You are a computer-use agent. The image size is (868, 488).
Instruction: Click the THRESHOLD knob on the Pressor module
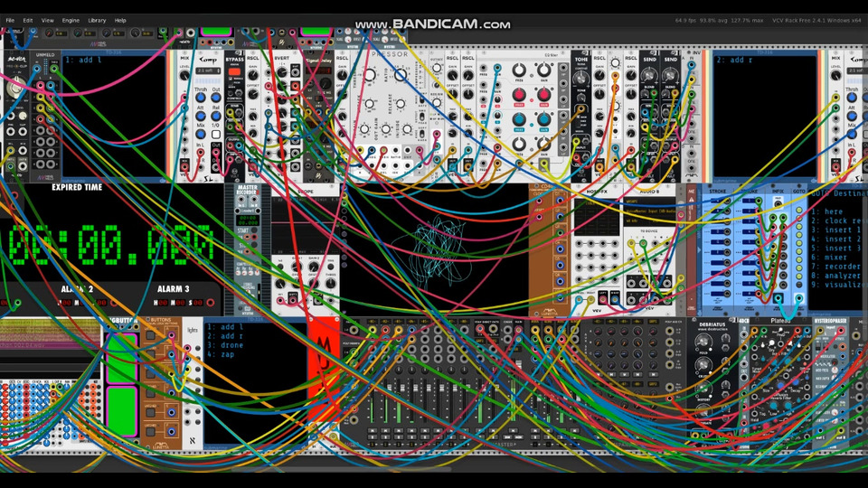pyautogui.click(x=368, y=75)
